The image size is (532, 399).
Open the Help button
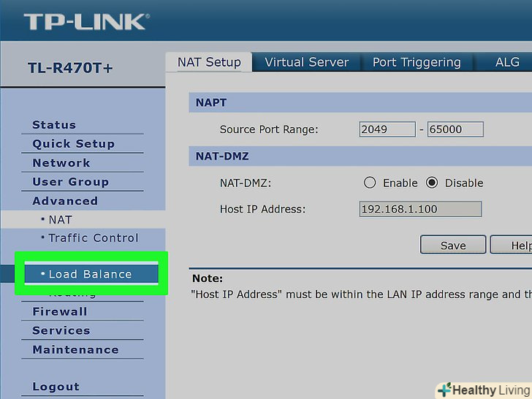[x=512, y=245]
